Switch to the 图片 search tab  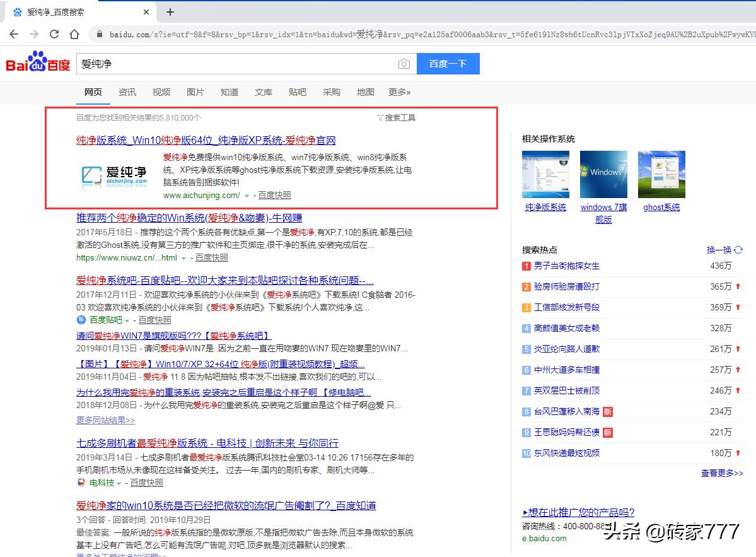tap(195, 91)
